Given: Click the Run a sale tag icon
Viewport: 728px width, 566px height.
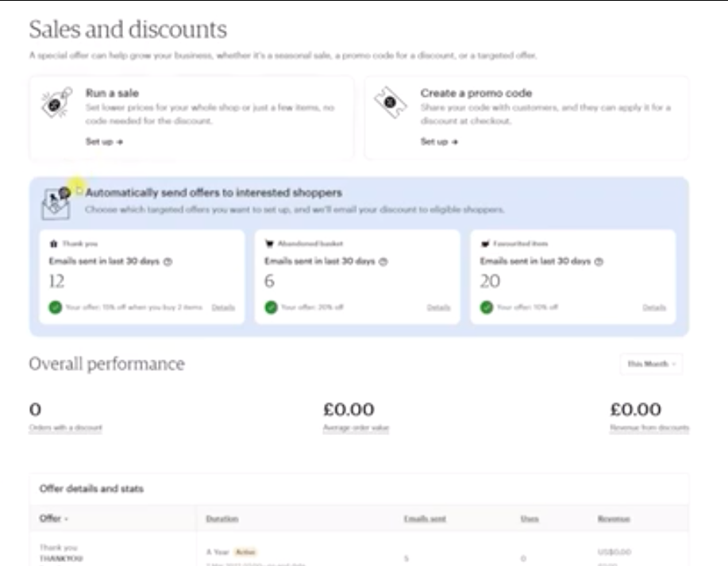Looking at the screenshot, I should coord(57,103).
